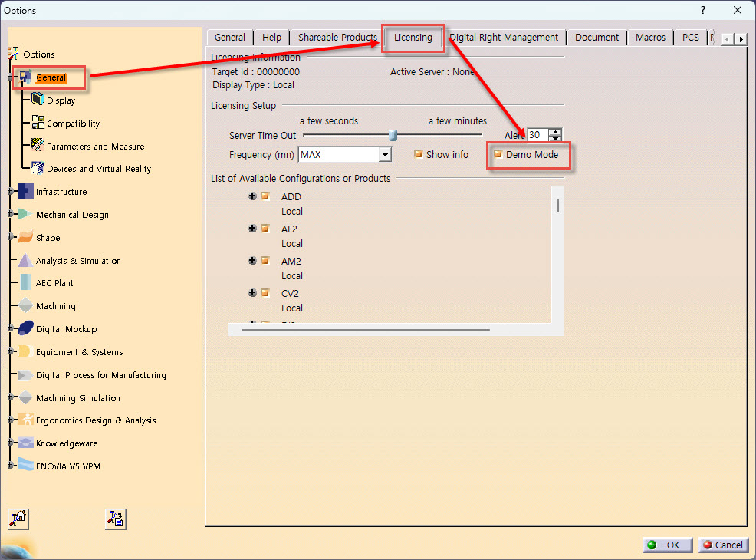
Task: Click the Analysis & Simulation icon
Action: 25,261
